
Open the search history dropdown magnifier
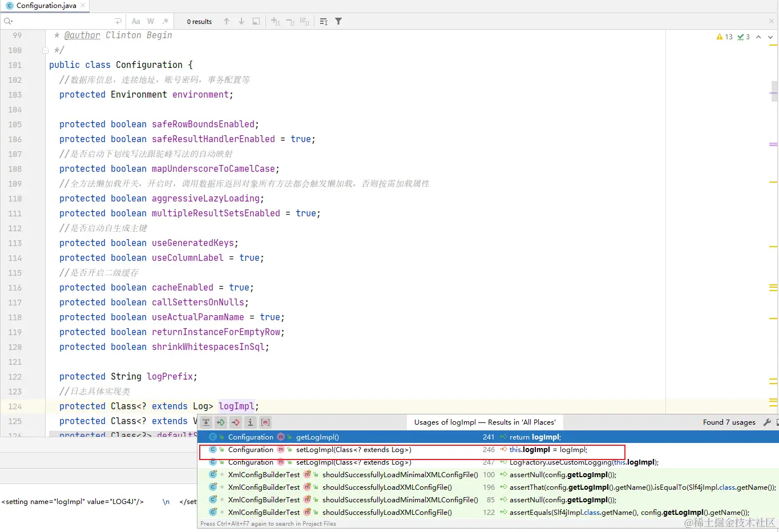tap(8, 21)
